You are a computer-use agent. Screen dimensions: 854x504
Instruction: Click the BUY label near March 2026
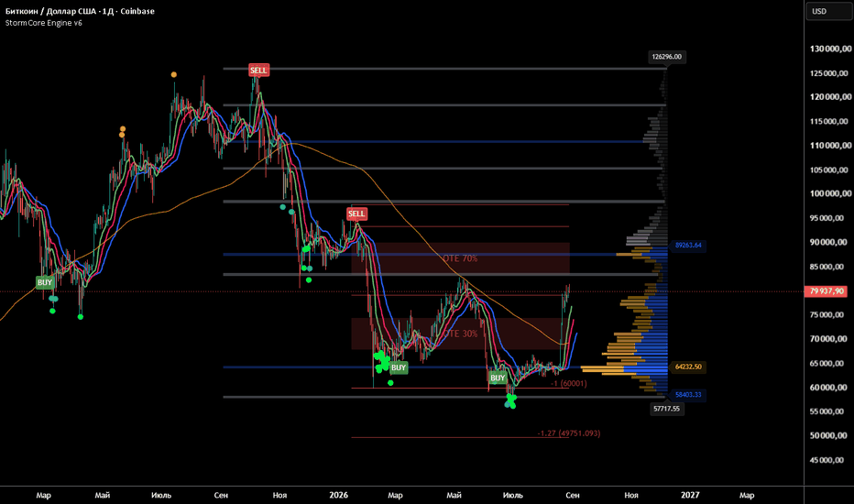(399, 367)
